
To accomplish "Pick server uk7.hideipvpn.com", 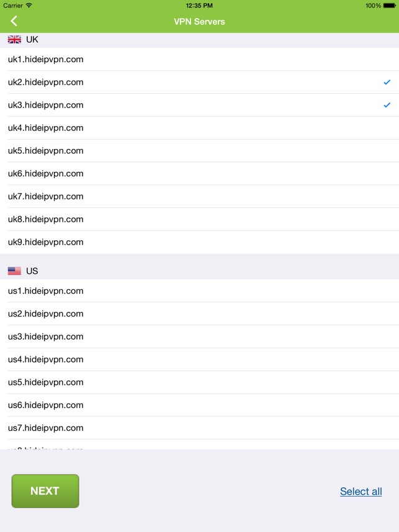I will coord(46,196).
